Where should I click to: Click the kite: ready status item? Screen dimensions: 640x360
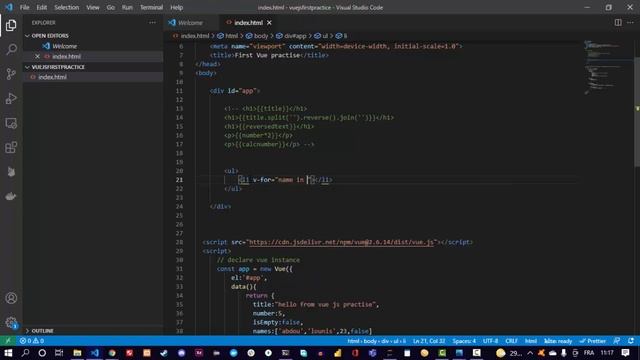click(558, 341)
